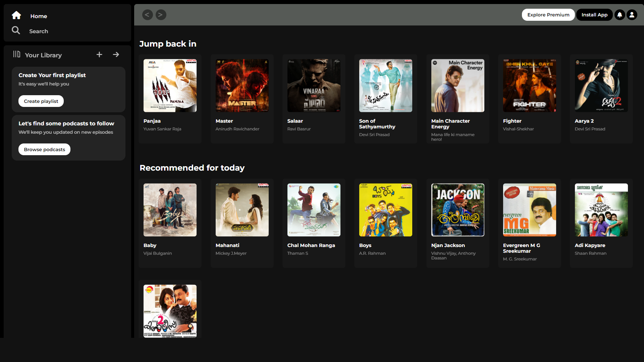Screen dimensions: 644x362
Task: Open the Search menu item
Action: (x=39, y=31)
